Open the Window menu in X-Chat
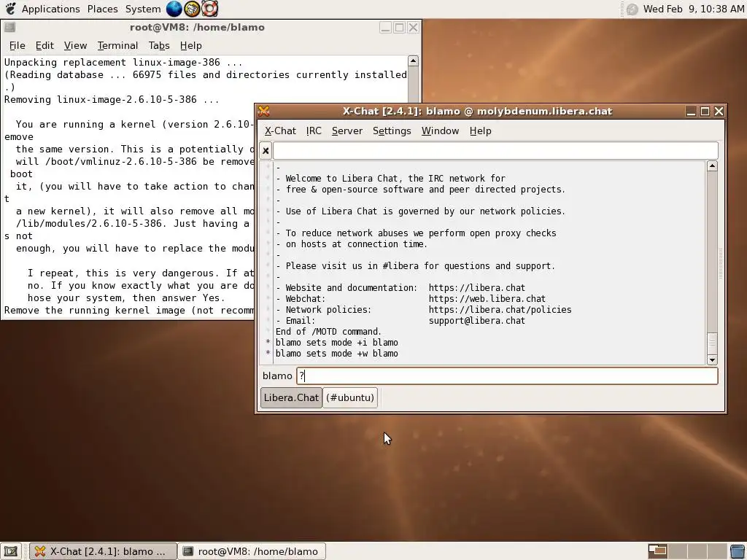The image size is (747, 560). coord(440,131)
